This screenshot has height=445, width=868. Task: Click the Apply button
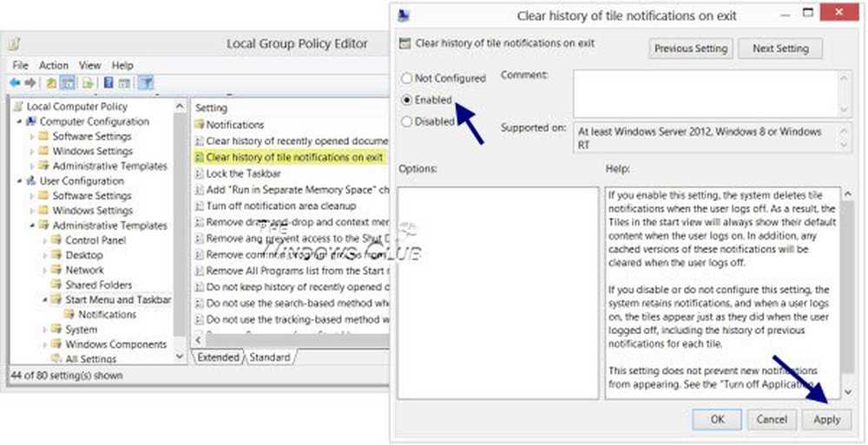coord(827,420)
